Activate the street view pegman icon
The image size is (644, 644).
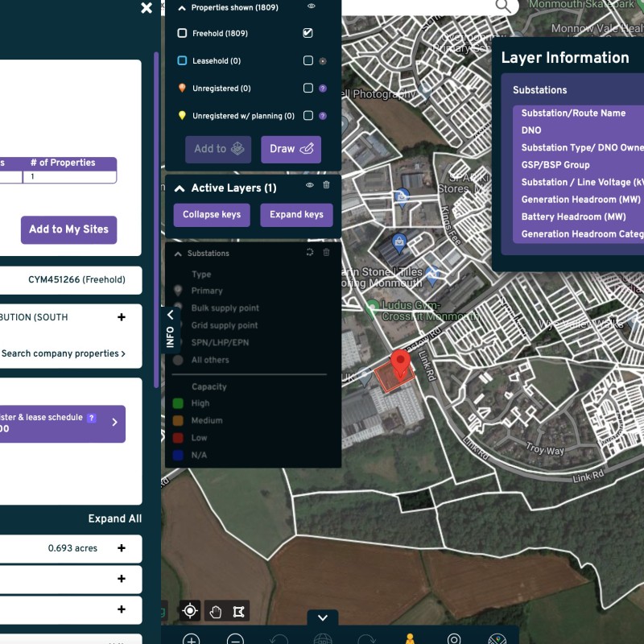point(410,639)
